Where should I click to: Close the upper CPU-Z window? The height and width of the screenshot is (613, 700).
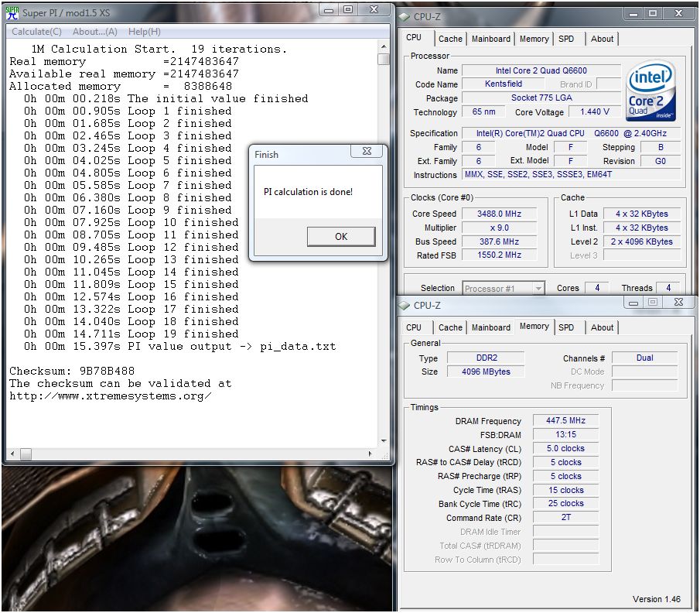click(x=678, y=13)
